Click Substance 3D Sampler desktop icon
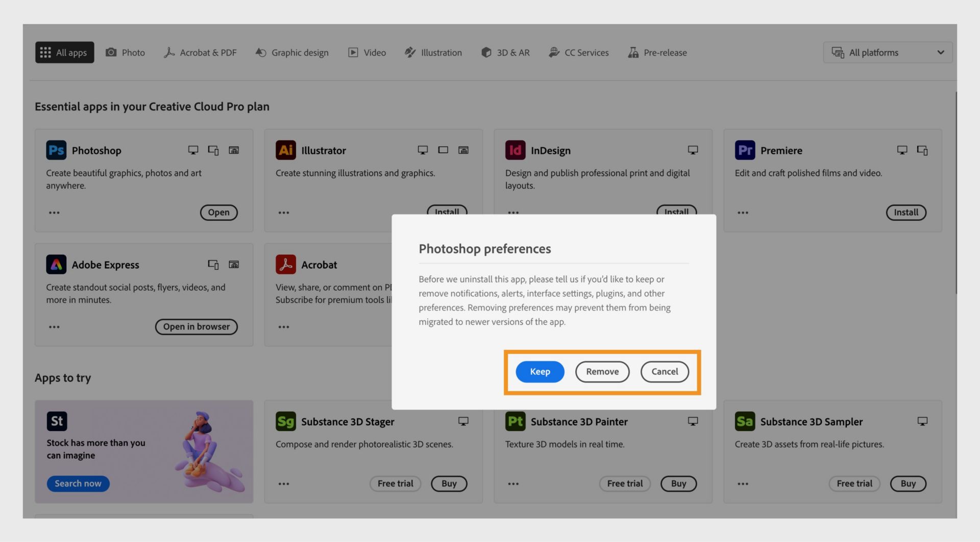This screenshot has width=980, height=542. tap(922, 421)
